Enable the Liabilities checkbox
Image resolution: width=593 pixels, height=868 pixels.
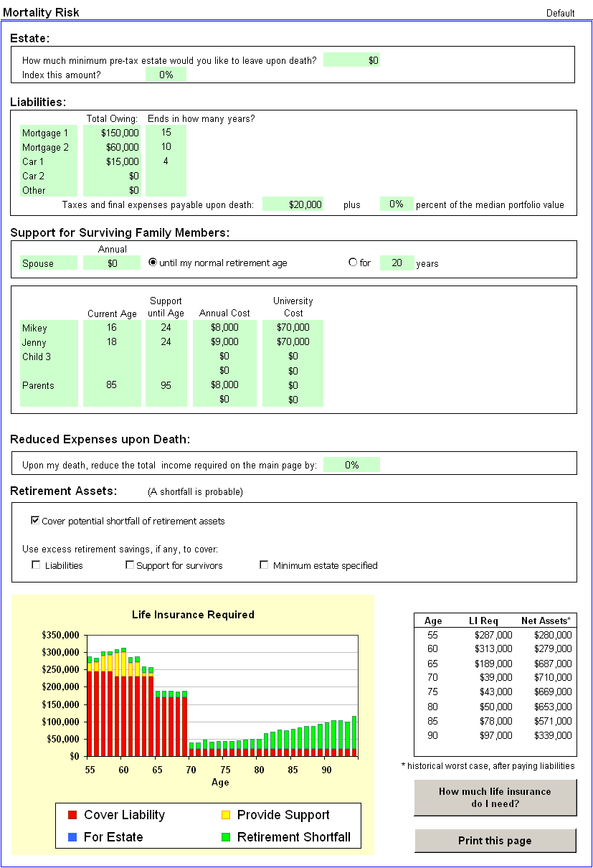tap(36, 565)
